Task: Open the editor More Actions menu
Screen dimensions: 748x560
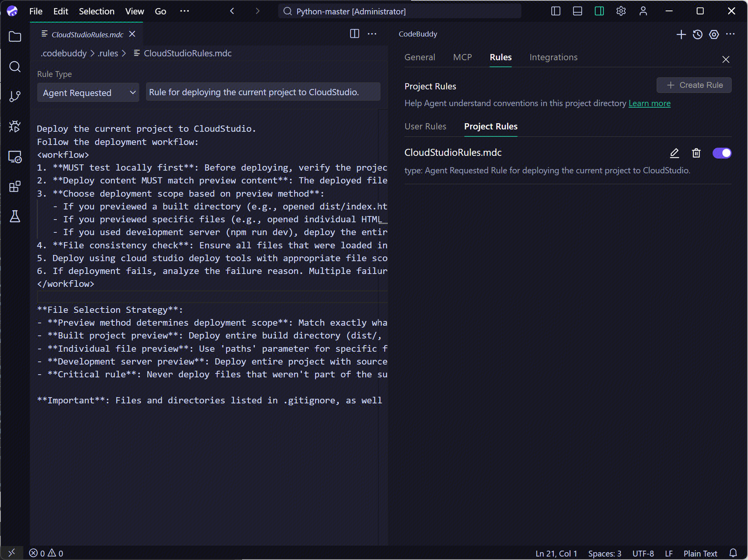Action: [372, 34]
